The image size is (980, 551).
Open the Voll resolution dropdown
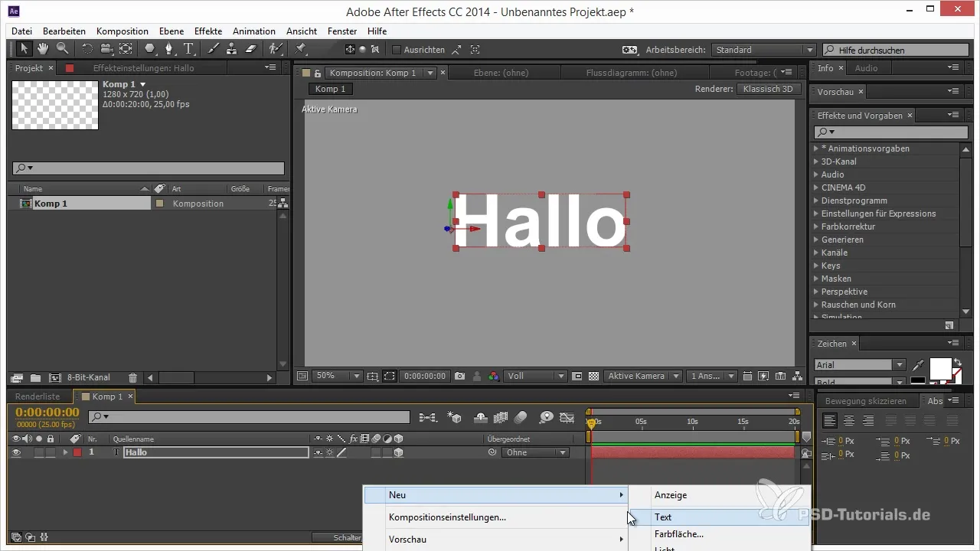tap(536, 377)
